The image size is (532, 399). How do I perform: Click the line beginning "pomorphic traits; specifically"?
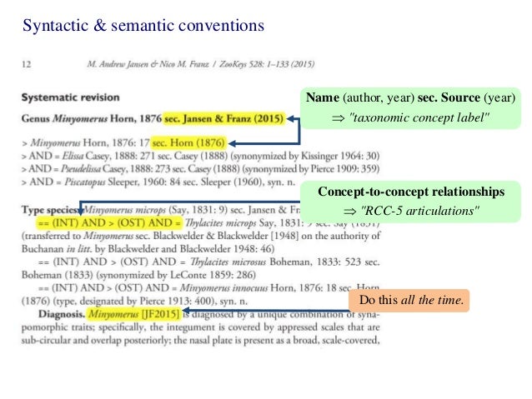[x=200, y=327]
